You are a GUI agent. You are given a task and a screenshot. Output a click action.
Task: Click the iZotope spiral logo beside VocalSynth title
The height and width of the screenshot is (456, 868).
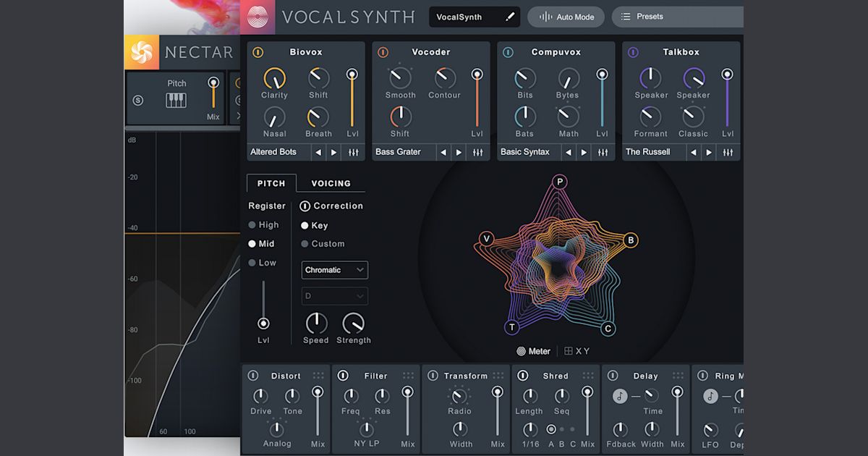(258, 17)
